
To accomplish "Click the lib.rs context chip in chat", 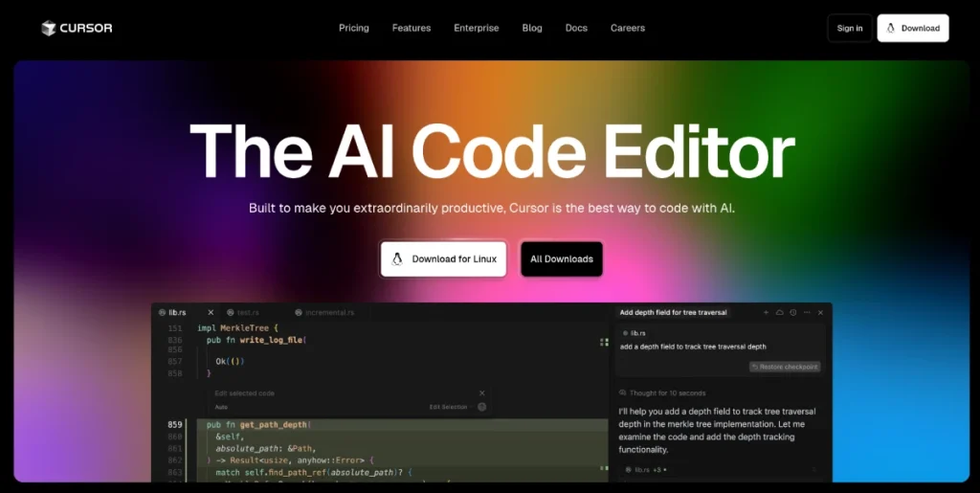I will (x=635, y=334).
